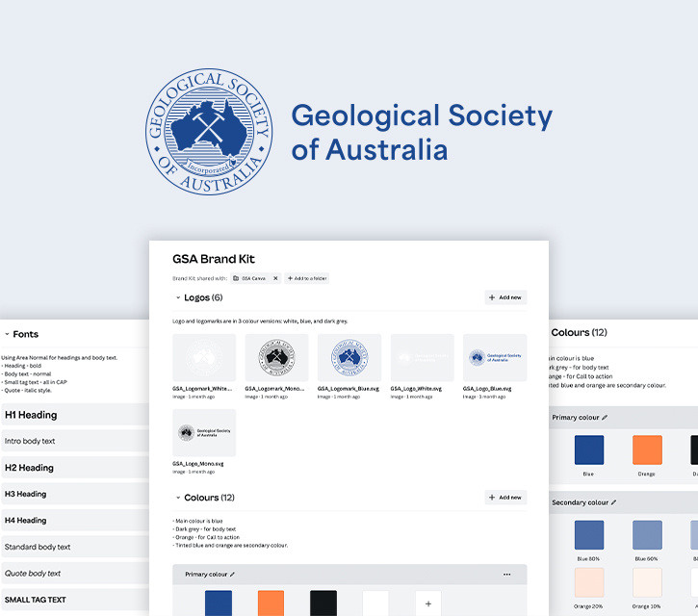Select the Quote body text font style
The height and width of the screenshot is (616, 698).
click(x=75, y=573)
